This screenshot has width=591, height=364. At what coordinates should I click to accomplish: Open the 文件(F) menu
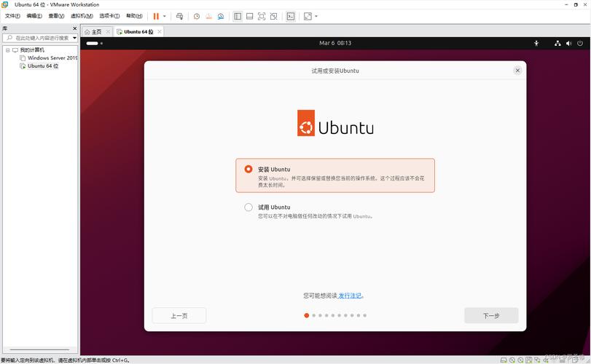coord(12,16)
